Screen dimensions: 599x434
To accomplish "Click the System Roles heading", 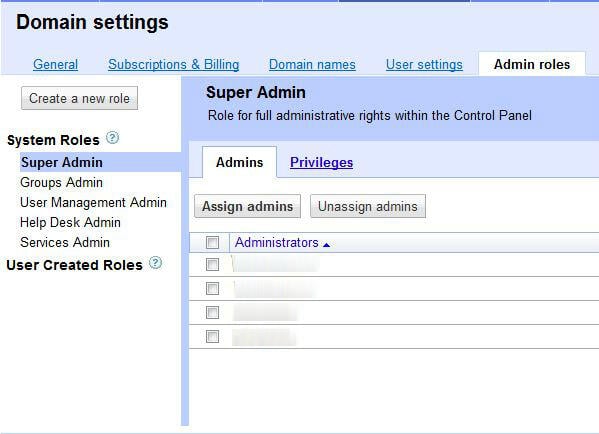I will (x=53, y=140).
